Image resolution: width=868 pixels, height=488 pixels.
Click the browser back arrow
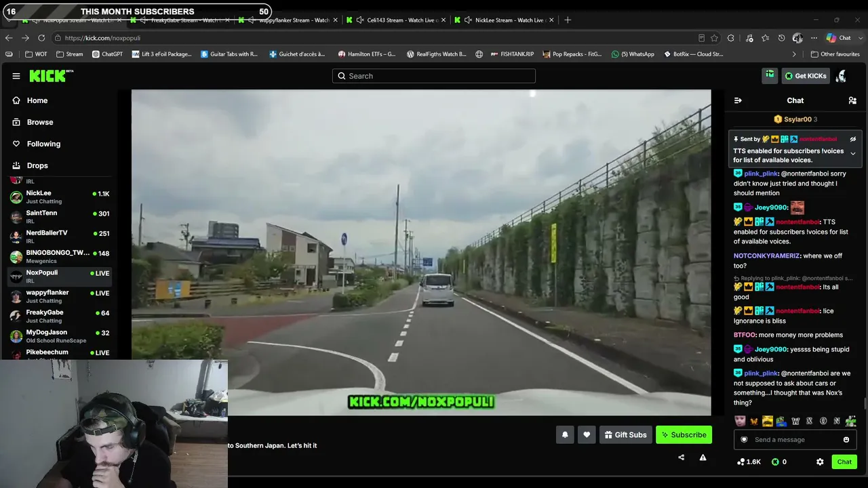click(x=9, y=38)
